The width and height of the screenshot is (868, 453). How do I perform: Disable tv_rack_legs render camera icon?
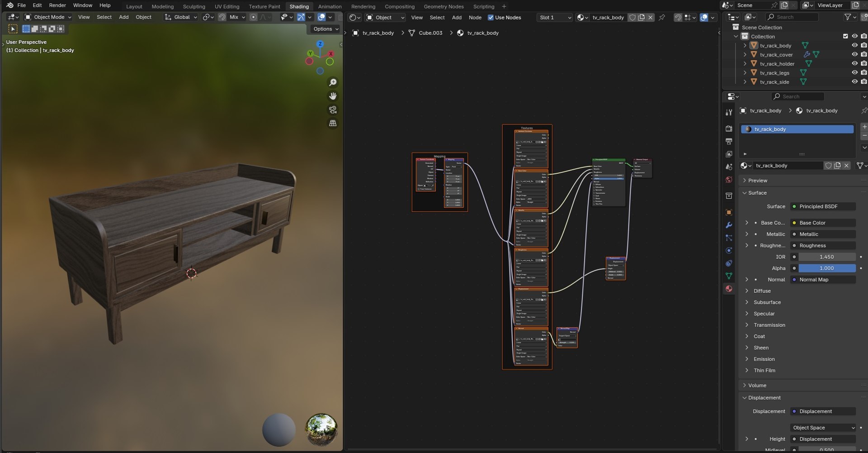pyautogui.click(x=863, y=72)
